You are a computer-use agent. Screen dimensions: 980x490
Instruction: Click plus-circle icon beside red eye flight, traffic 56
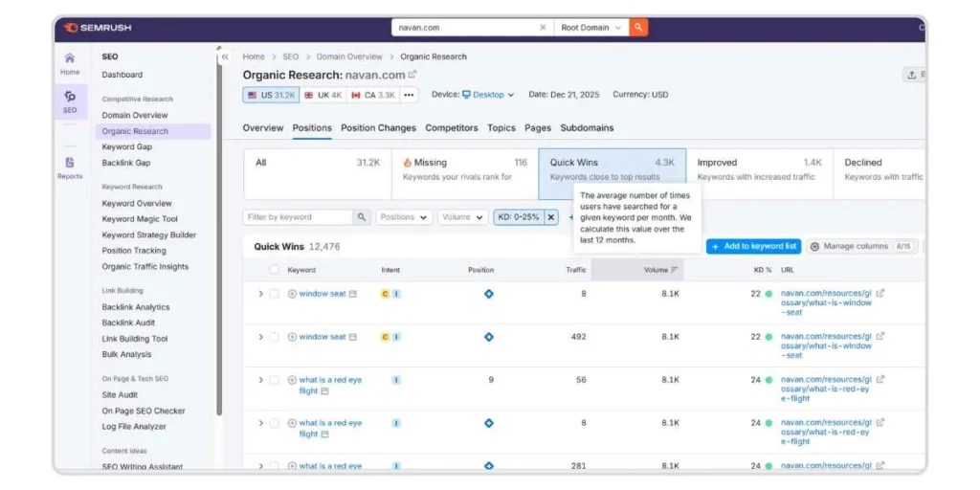pyautogui.click(x=292, y=380)
